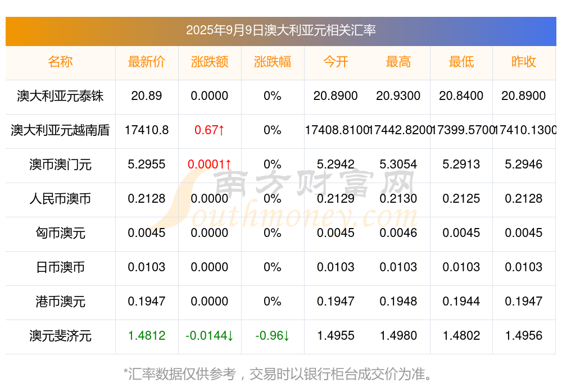This screenshot has height=392, width=562.
Task: Select the 昨收 column header
Action: coord(524,62)
